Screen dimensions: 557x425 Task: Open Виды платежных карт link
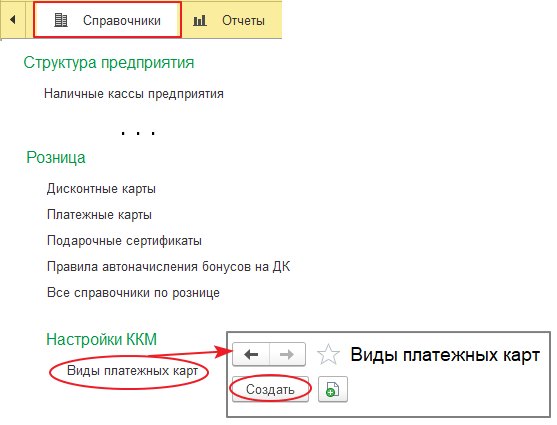point(132,371)
